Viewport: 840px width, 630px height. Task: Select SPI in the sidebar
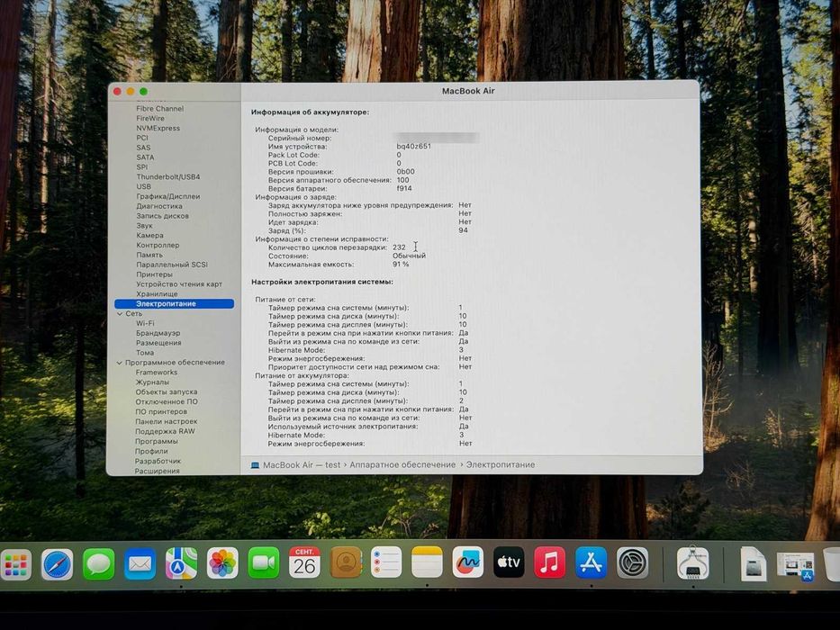point(141,167)
